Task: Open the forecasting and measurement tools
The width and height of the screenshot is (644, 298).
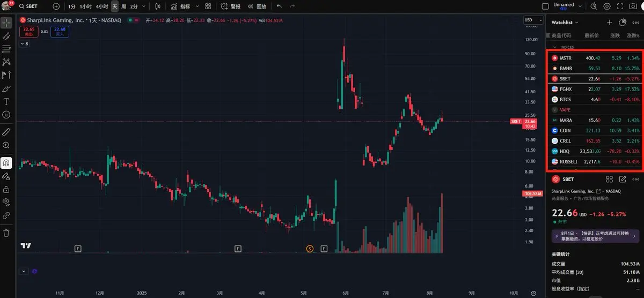Action: tap(6, 75)
